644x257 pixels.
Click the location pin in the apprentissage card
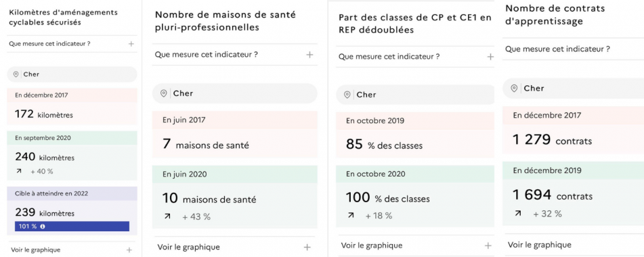tap(514, 88)
